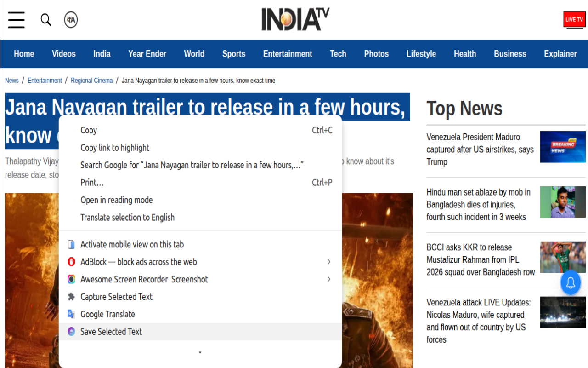
Task: Click Capture Selected Text extension entry
Action: point(116,297)
